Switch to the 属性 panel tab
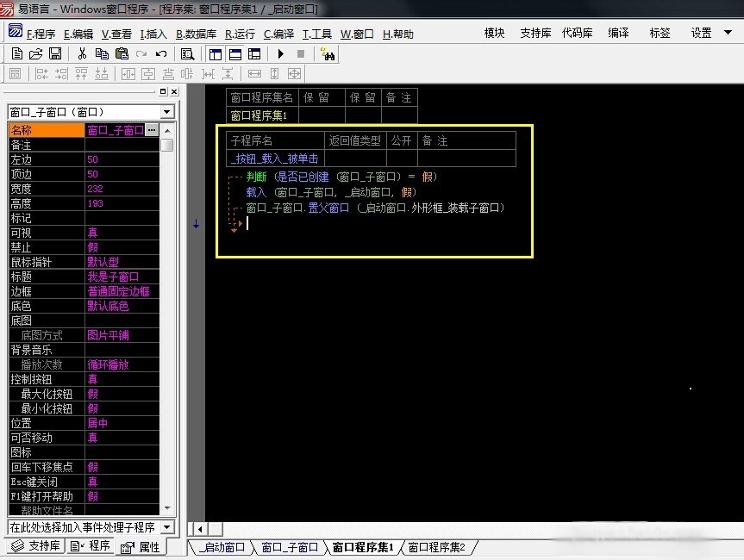This screenshot has height=560, width=744. click(141, 547)
